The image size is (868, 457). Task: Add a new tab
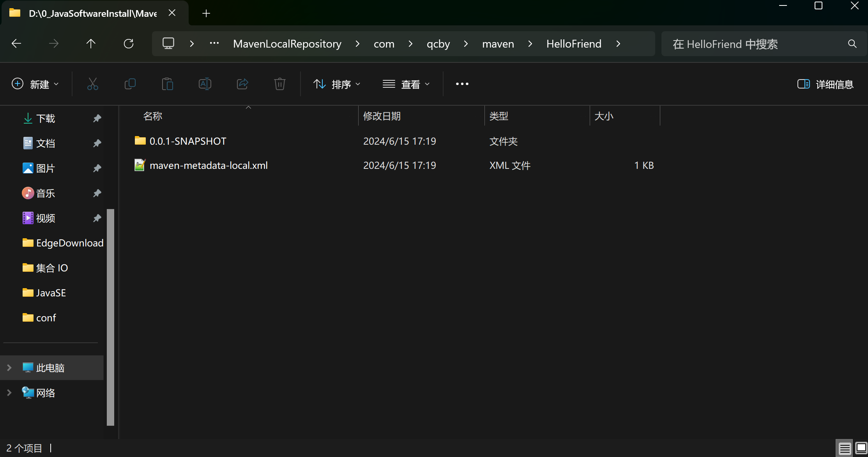click(x=206, y=13)
